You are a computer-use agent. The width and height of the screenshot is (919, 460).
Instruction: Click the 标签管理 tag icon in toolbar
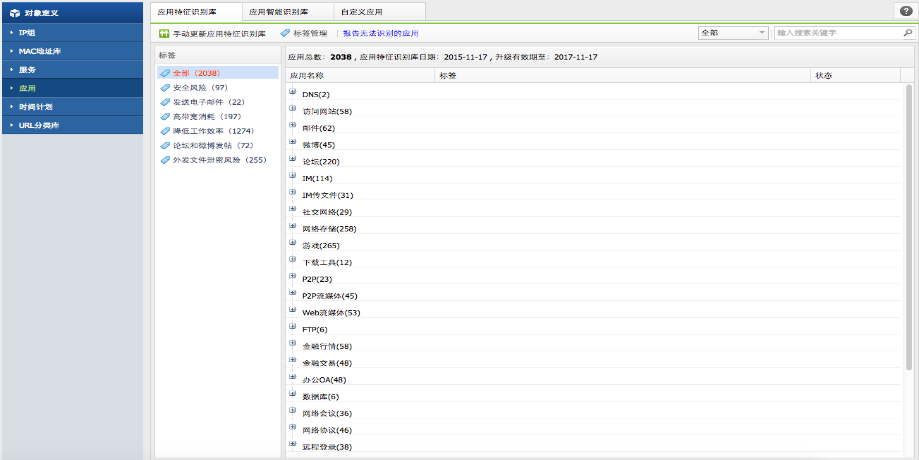pyautogui.click(x=285, y=33)
